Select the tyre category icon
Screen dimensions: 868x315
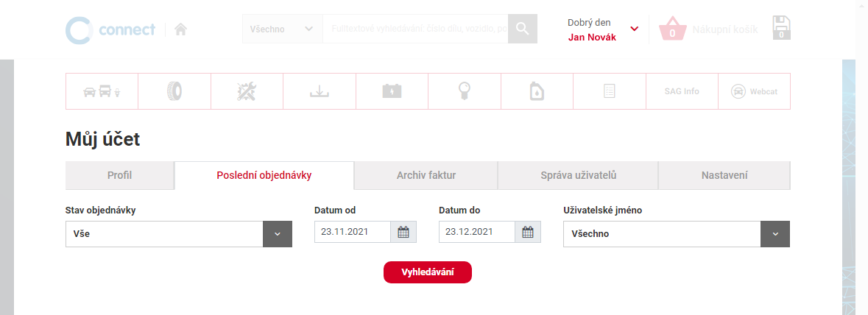point(174,91)
